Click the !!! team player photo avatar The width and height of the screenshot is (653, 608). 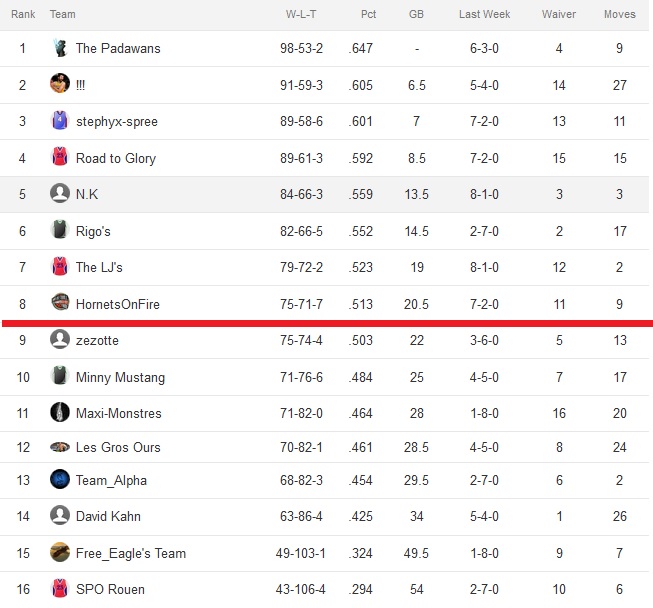pos(60,83)
